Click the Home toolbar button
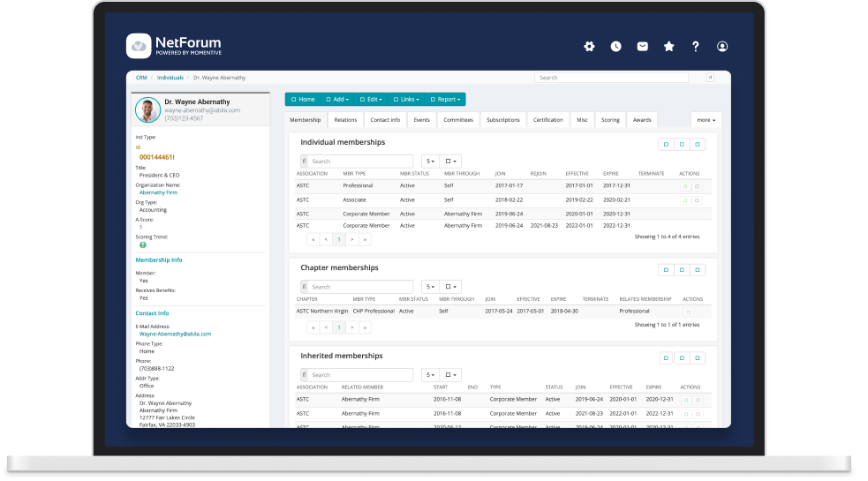The image size is (868, 481). [303, 100]
